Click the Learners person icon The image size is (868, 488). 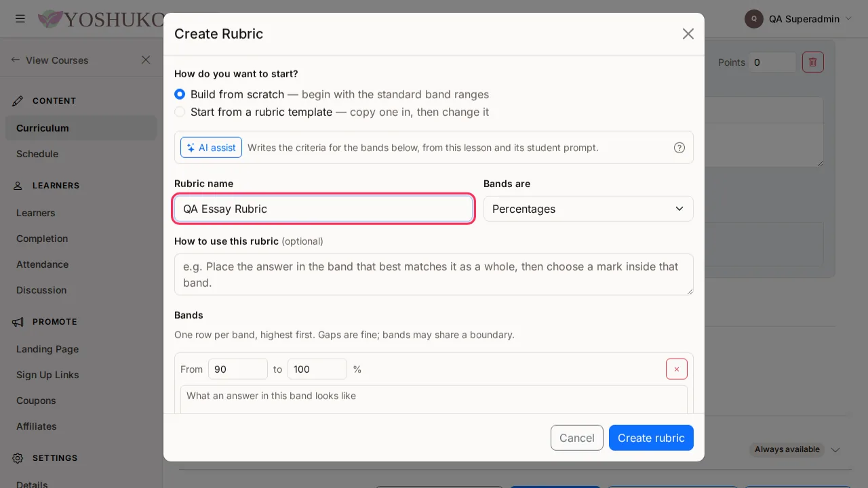[x=18, y=186]
